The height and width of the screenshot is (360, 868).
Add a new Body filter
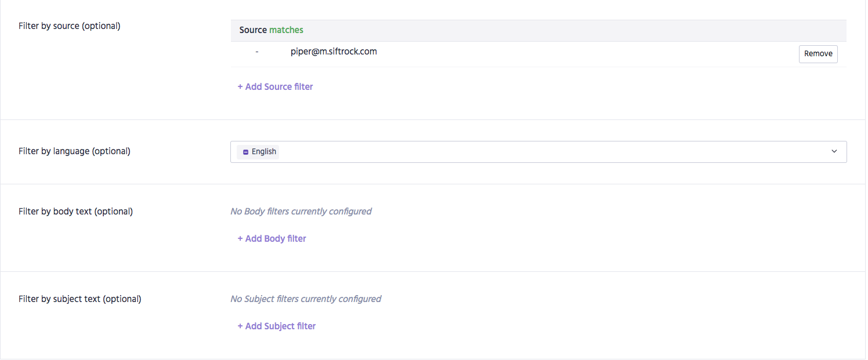[272, 238]
